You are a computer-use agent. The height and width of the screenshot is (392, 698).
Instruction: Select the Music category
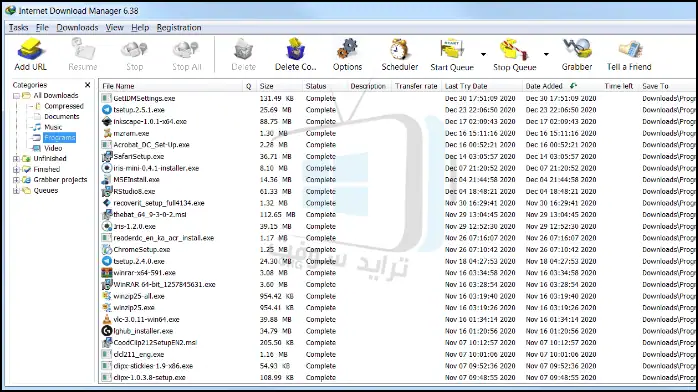point(53,127)
